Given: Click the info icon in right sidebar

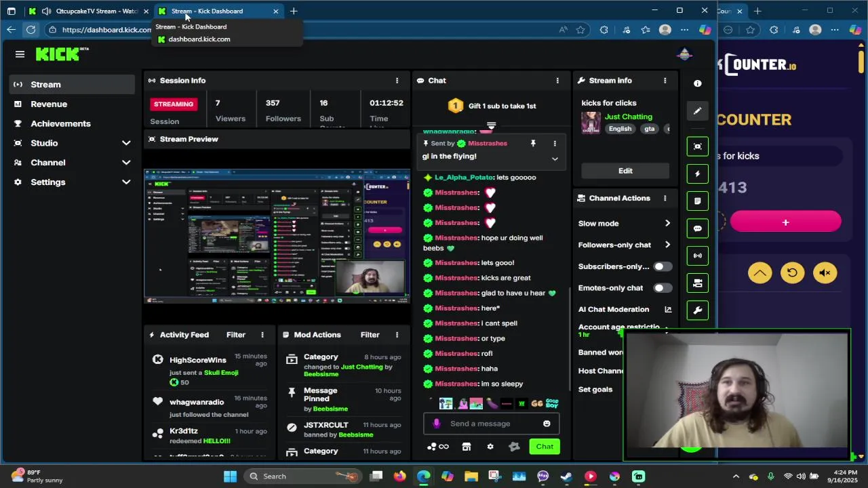Looking at the screenshot, I should [697, 83].
